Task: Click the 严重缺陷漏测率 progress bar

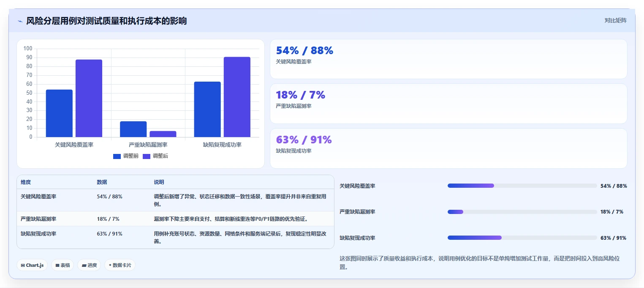Action: (x=522, y=212)
